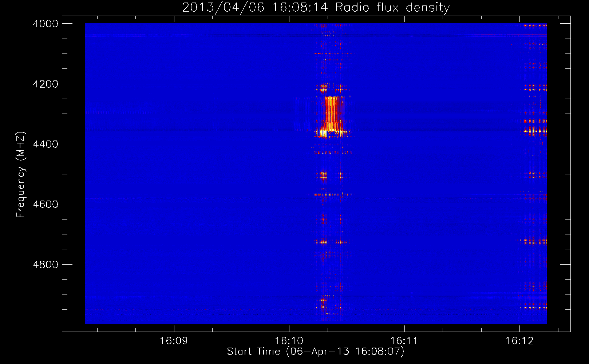Select the 4000 frequency tick label

coord(46,24)
